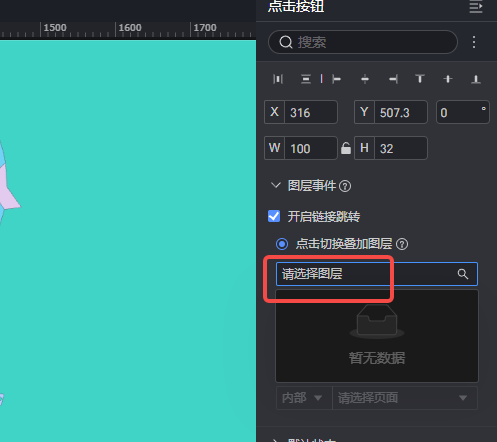Align right edges icon
Viewport: 497px width, 442px height.
[x=393, y=79]
